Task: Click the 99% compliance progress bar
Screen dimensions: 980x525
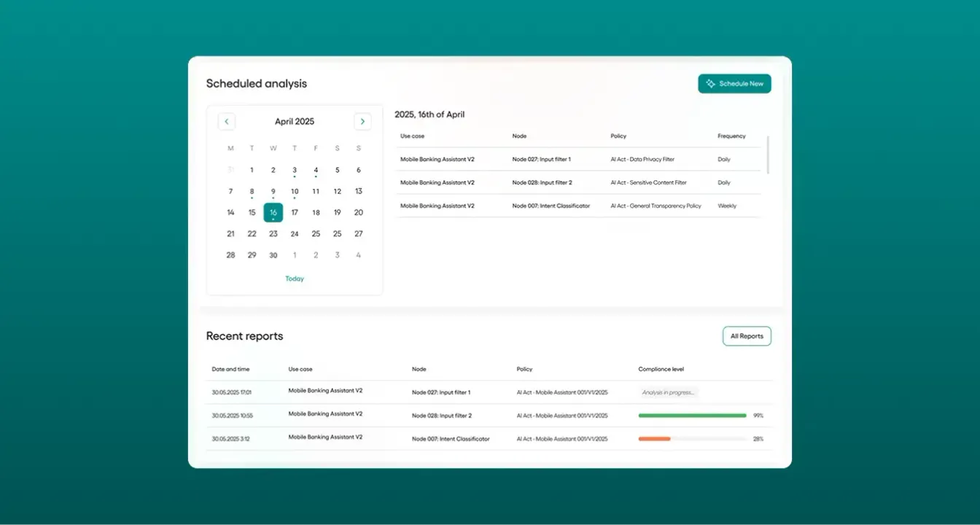Action: 692,416
